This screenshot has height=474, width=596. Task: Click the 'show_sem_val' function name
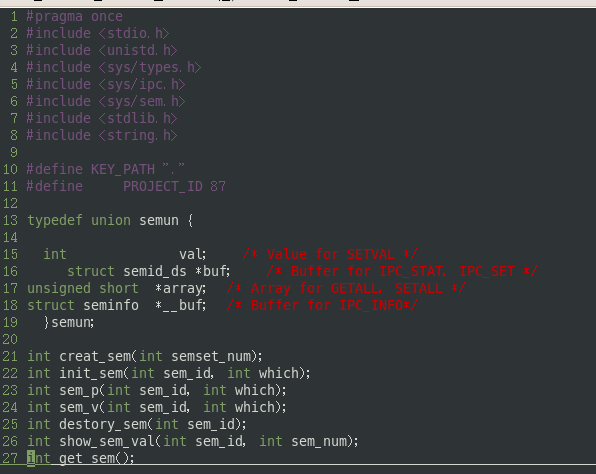pos(107,441)
